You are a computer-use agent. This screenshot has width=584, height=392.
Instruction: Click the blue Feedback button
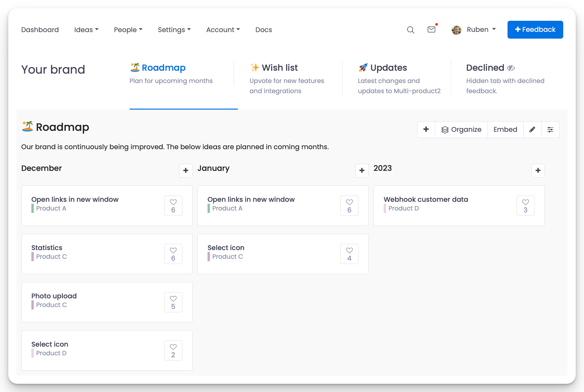click(535, 30)
